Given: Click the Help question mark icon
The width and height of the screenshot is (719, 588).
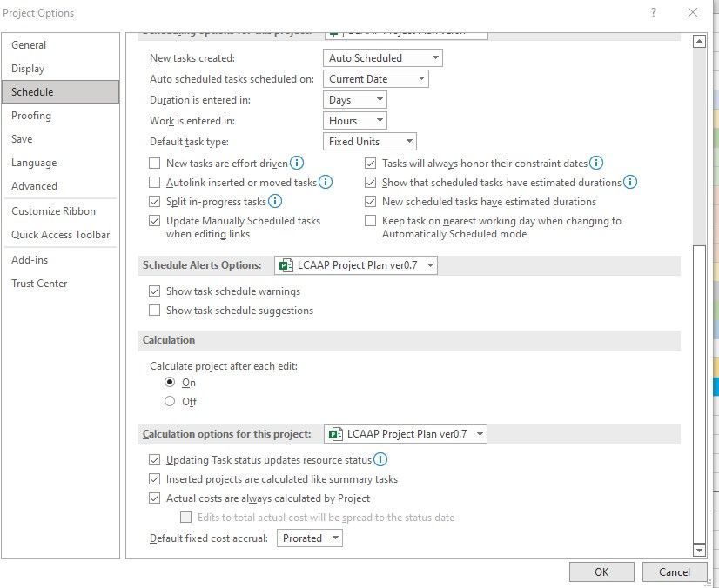Looking at the screenshot, I should (653, 12).
